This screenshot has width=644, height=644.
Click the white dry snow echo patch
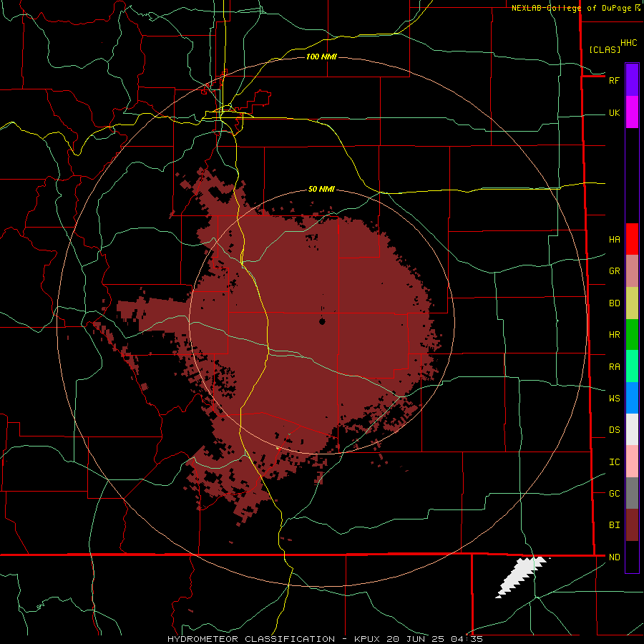coord(521,577)
